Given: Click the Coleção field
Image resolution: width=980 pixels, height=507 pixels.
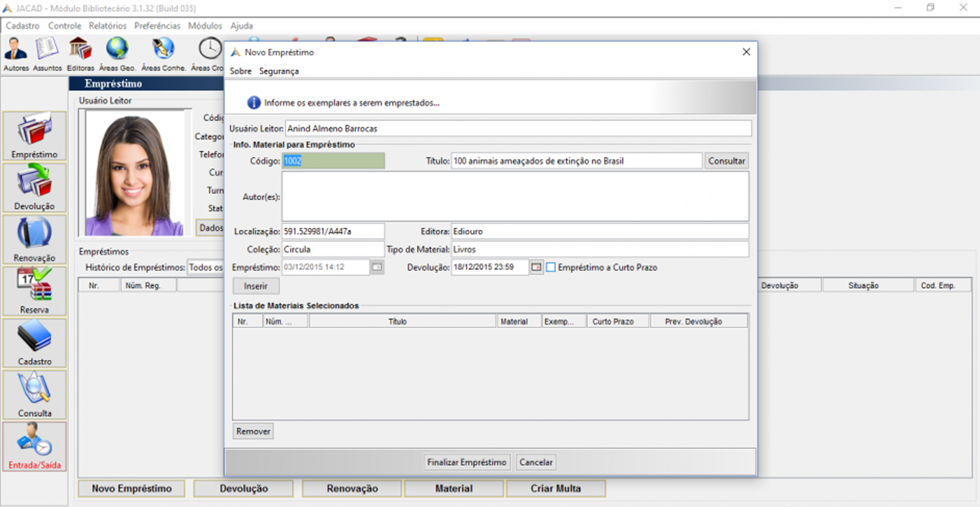Looking at the screenshot, I should pyautogui.click(x=333, y=249).
